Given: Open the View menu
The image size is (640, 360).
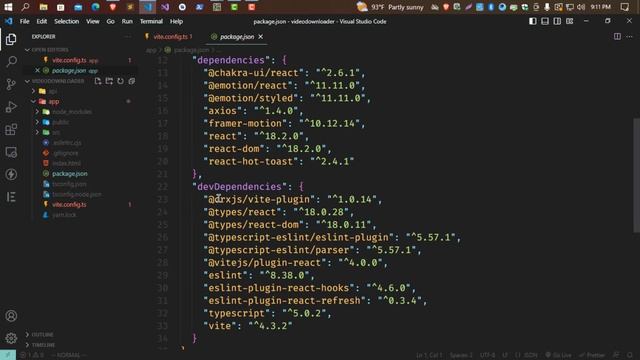Looking at the screenshot, I should click(x=93, y=21).
